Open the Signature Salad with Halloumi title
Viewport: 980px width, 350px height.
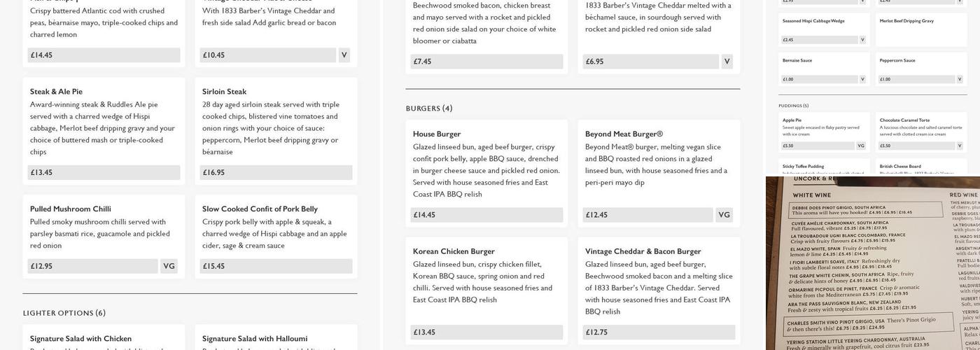point(255,339)
